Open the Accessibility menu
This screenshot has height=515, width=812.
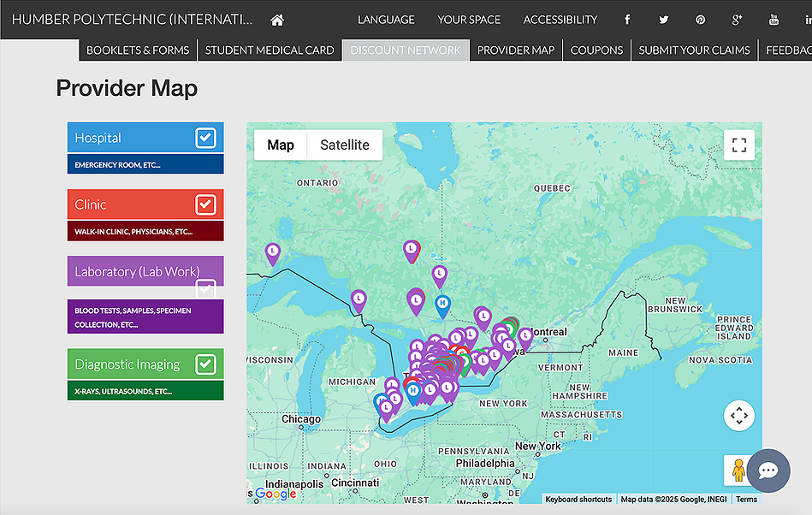point(560,20)
